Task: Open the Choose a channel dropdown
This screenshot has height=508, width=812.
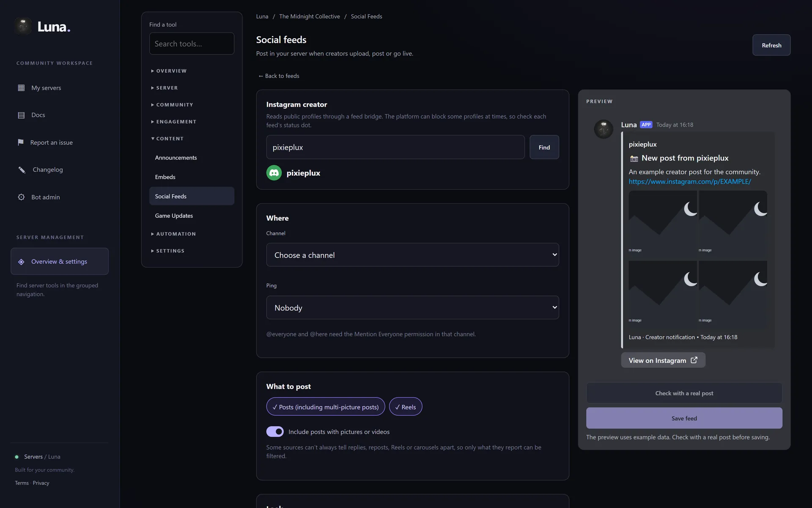Action: pyautogui.click(x=412, y=255)
